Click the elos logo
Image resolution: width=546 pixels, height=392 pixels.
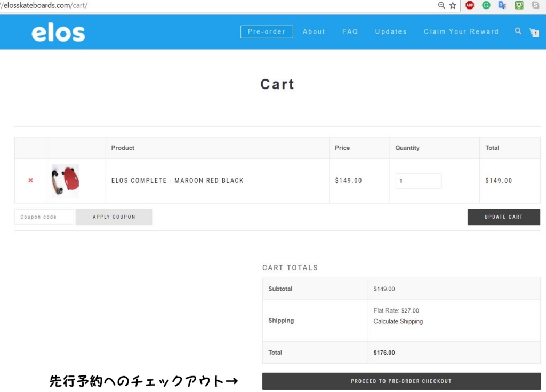(58, 33)
